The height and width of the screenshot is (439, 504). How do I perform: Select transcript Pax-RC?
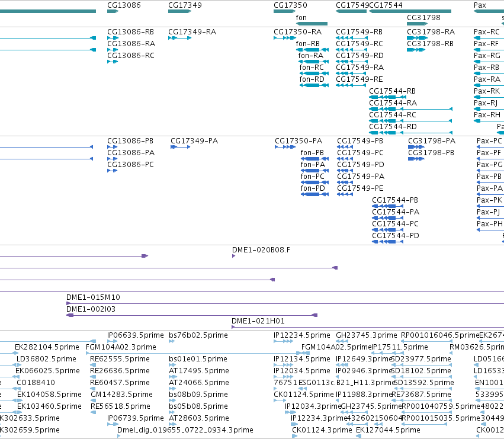(x=487, y=32)
